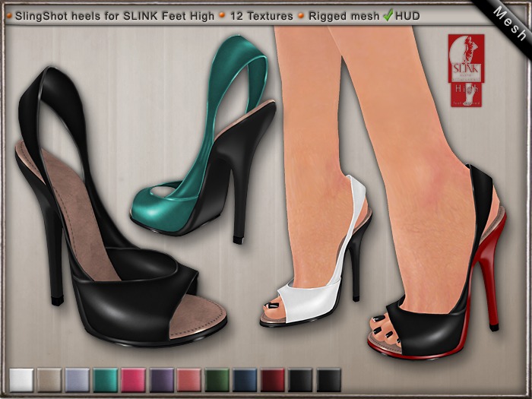The image size is (532, 399).
Task: Select the hot pink texture swatch
Action: coord(133,380)
